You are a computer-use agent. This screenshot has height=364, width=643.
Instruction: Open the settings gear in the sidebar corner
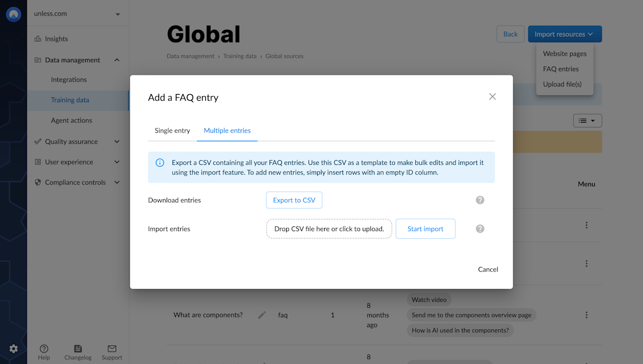13,348
